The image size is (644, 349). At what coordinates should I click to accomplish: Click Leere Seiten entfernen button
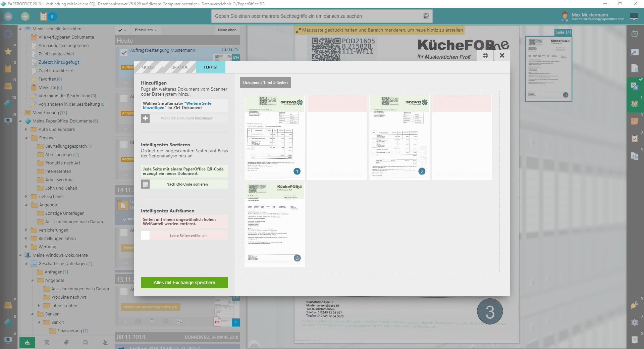[x=188, y=235]
